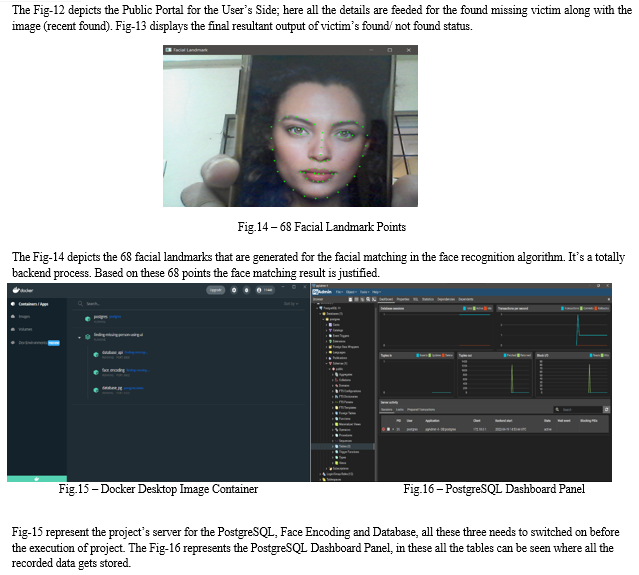Screen dimensions: 639x575
Task: Click Docker user account icon
Action: (x=259, y=290)
